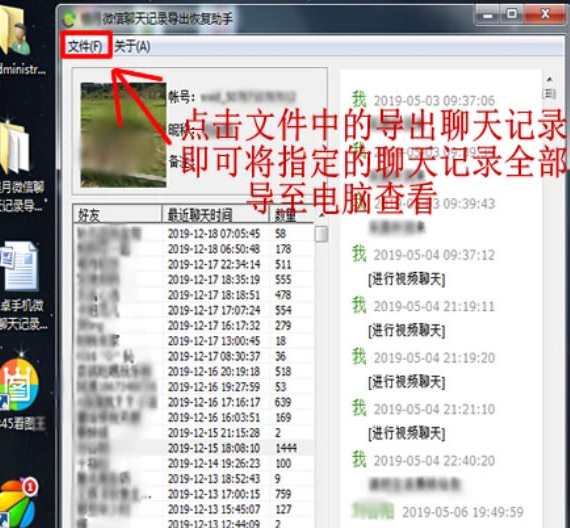Open the 关于(A) menu
Image resolution: width=570 pixels, height=528 pixels.
(132, 47)
